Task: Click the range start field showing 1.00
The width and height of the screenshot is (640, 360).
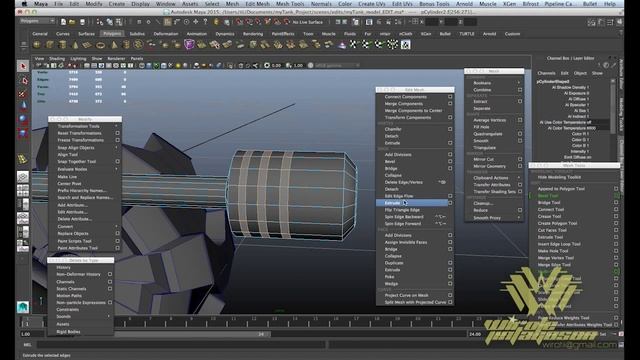Action: 31,334
